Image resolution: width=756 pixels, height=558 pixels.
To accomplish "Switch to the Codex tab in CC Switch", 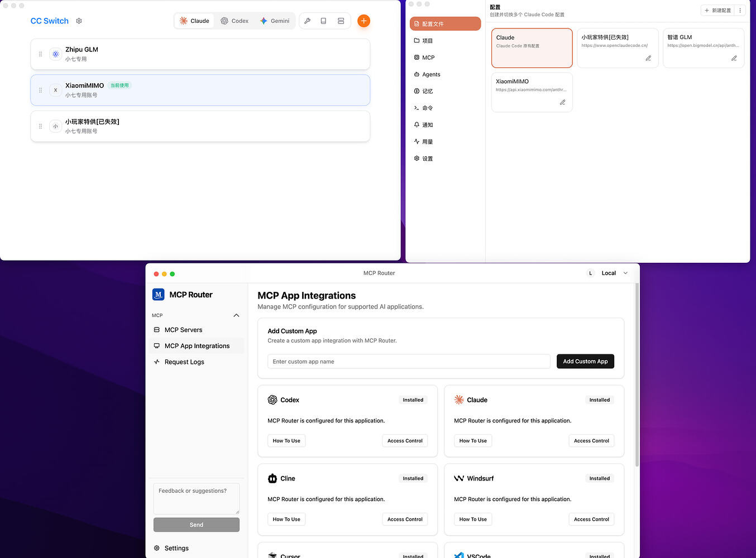I will (x=235, y=21).
